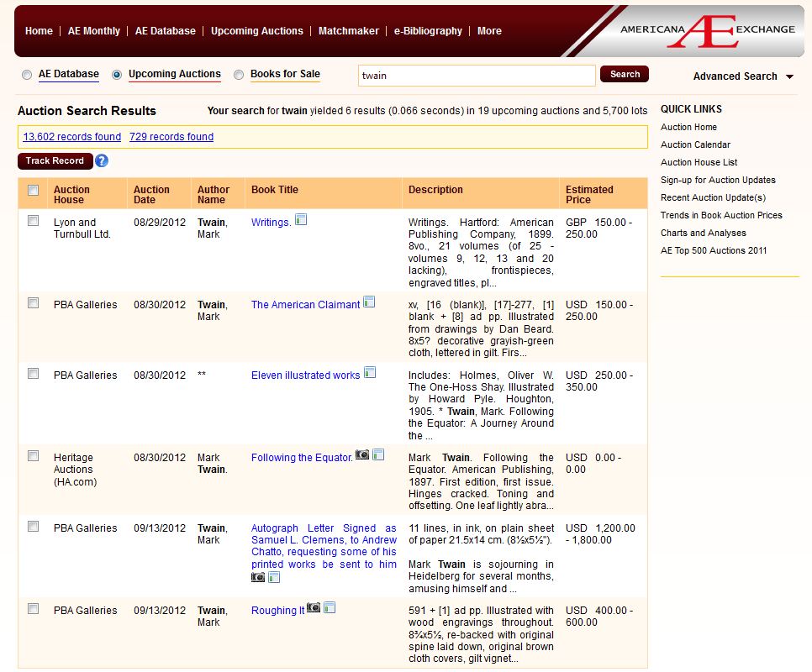This screenshot has height=672, width=812.
Task: Click the Search button
Action: coord(625,75)
